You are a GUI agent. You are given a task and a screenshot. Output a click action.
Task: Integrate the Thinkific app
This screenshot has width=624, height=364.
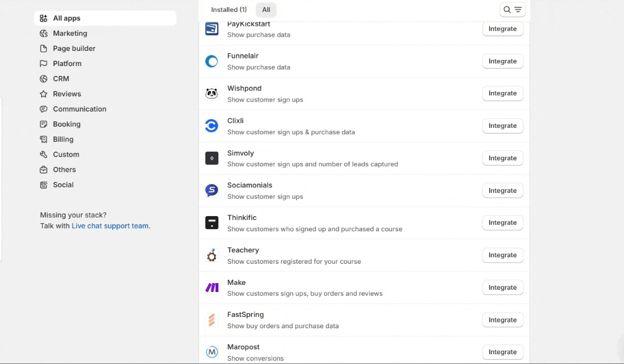503,223
